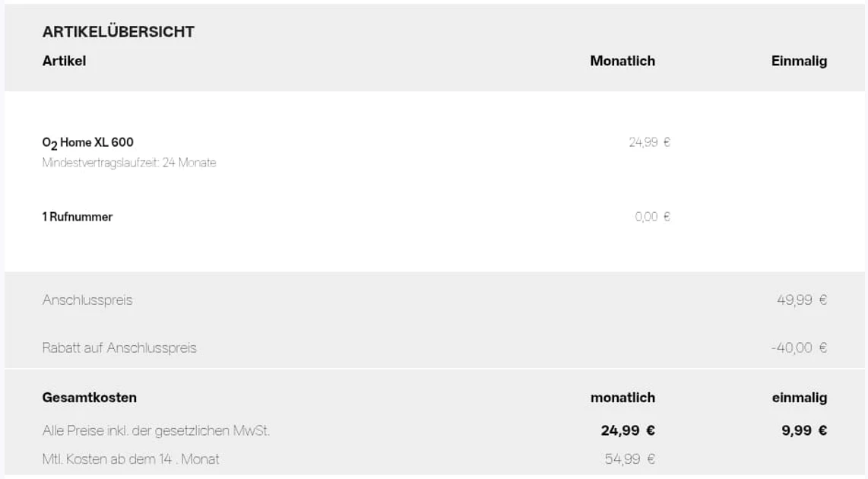The image size is (868, 479).
Task: Click the 0,00 € Rufnummer price
Action: click(x=652, y=217)
